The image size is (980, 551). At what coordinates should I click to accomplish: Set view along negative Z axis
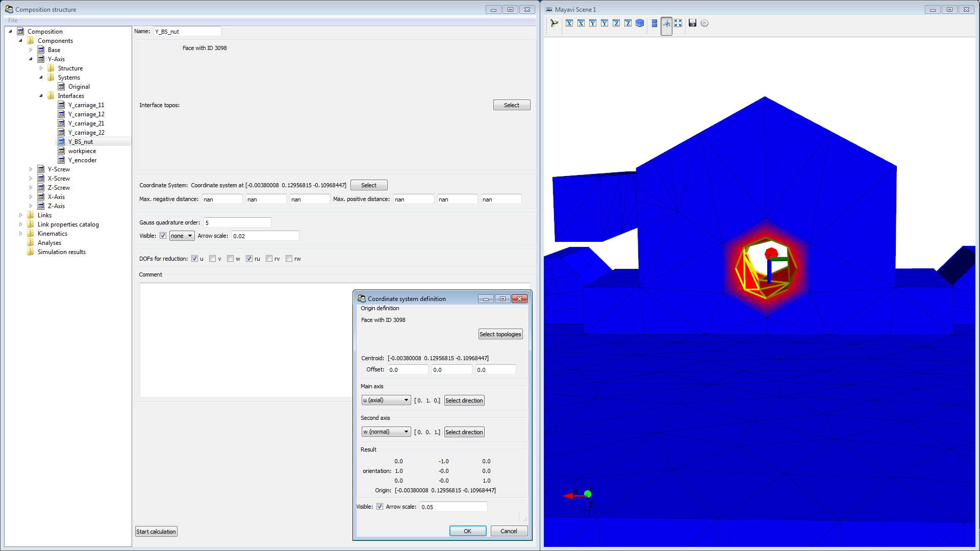tap(616, 23)
